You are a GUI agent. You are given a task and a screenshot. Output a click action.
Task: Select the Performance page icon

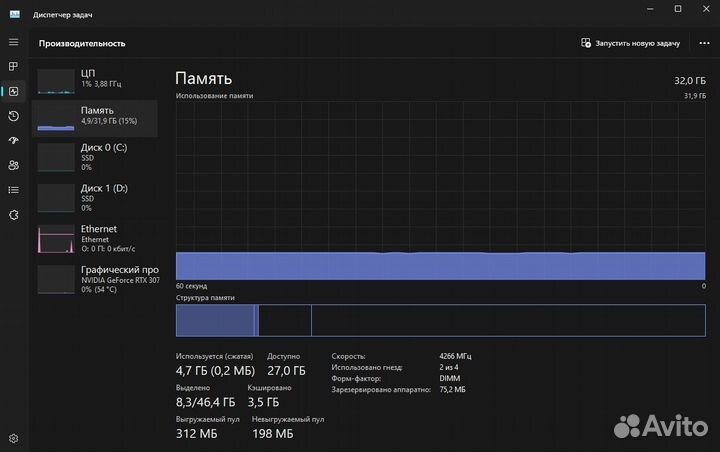(14, 91)
